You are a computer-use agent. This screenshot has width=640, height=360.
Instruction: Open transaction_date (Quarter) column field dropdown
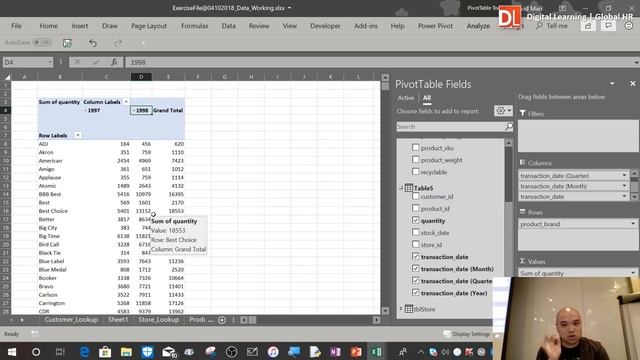(x=624, y=176)
